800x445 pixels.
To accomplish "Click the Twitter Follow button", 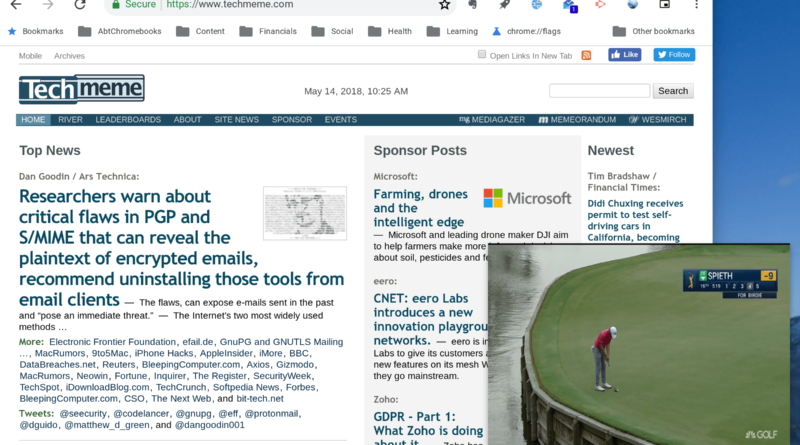I will (674, 55).
